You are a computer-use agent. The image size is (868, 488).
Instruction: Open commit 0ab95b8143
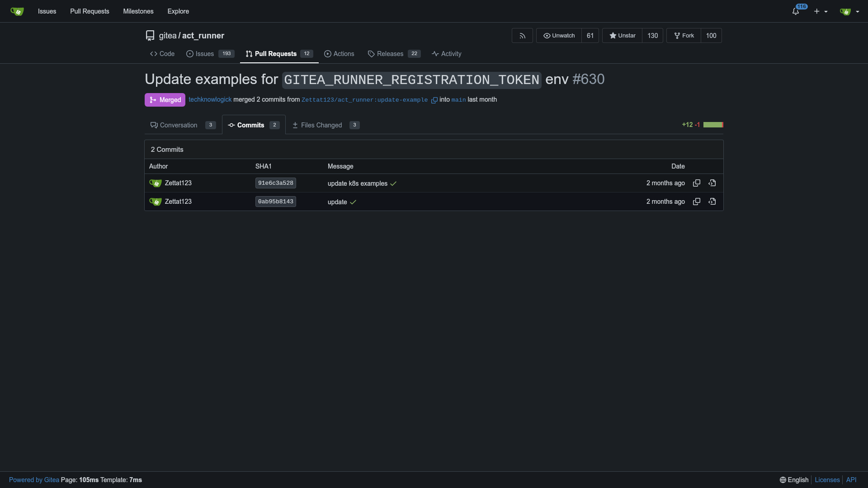pos(276,202)
